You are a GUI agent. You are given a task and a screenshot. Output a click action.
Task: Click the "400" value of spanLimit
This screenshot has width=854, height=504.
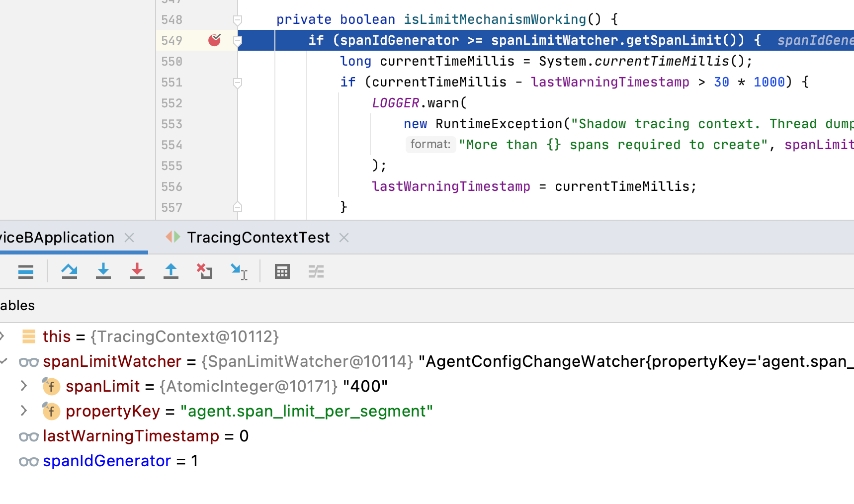[x=365, y=386]
